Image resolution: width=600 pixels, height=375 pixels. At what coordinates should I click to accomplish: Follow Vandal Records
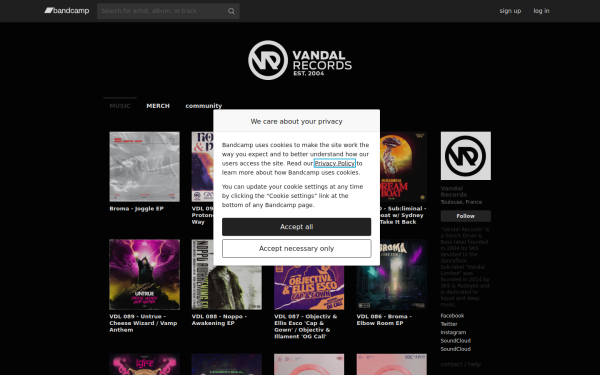click(x=465, y=216)
